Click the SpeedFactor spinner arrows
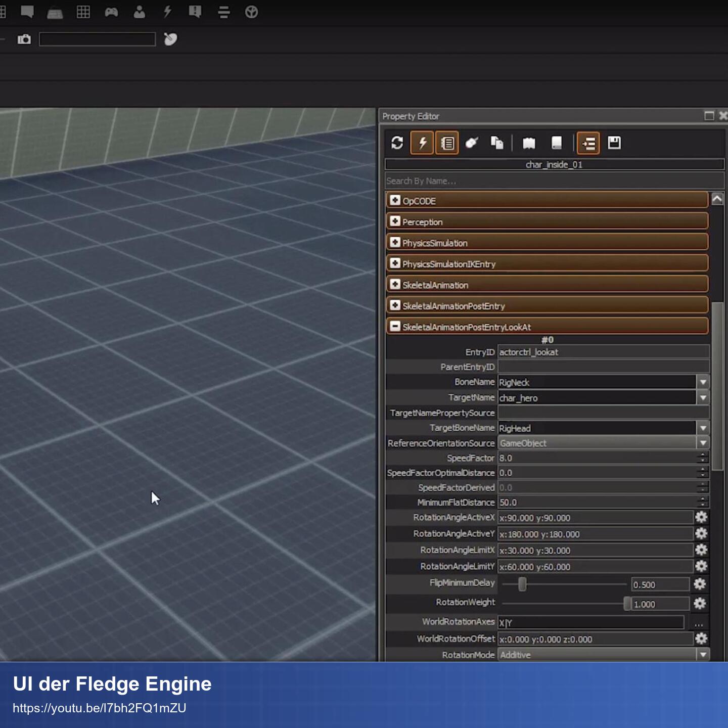Screen dimensions: 728x728 (x=703, y=458)
